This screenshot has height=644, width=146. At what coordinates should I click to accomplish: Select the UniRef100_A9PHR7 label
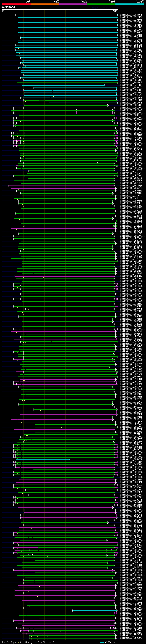coord(131,48)
